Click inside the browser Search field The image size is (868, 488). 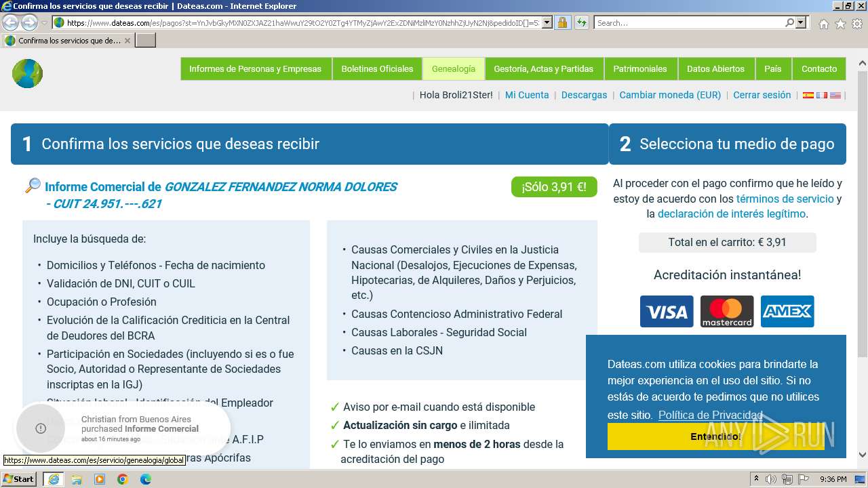pyautogui.click(x=688, y=22)
